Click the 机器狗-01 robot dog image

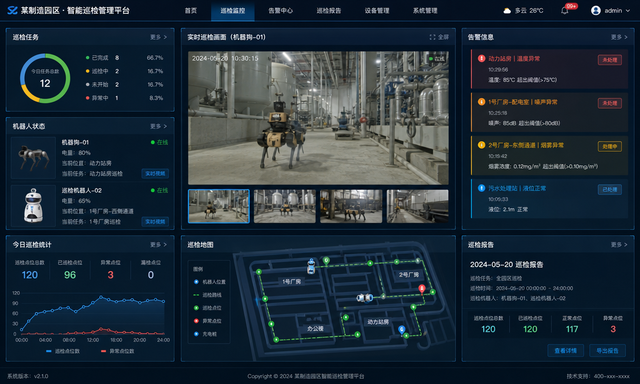[33, 158]
